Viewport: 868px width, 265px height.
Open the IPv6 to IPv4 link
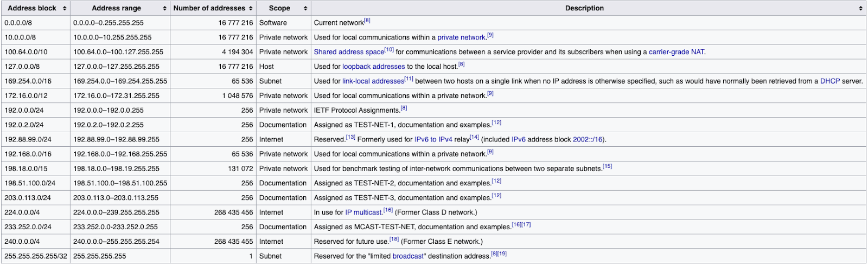click(433, 140)
